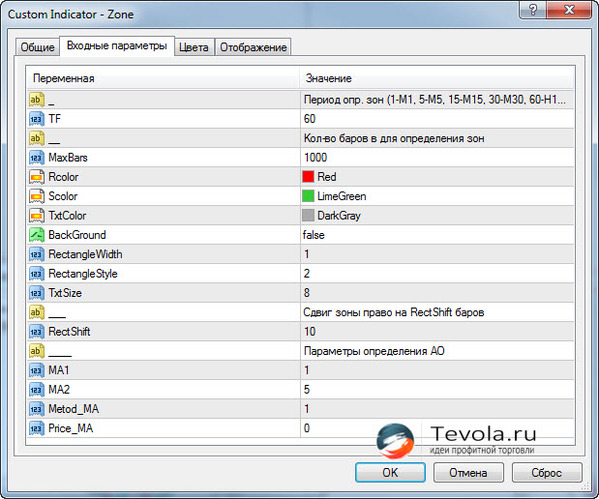Click the integer icon next to Metod_MA
Viewport: 599px width, 499px height.
(x=36, y=409)
